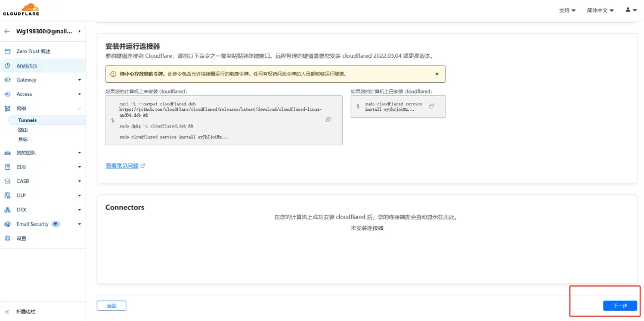Open the account switcher arrow
Image resolution: width=644 pixels, height=321 pixels.
coord(79,31)
